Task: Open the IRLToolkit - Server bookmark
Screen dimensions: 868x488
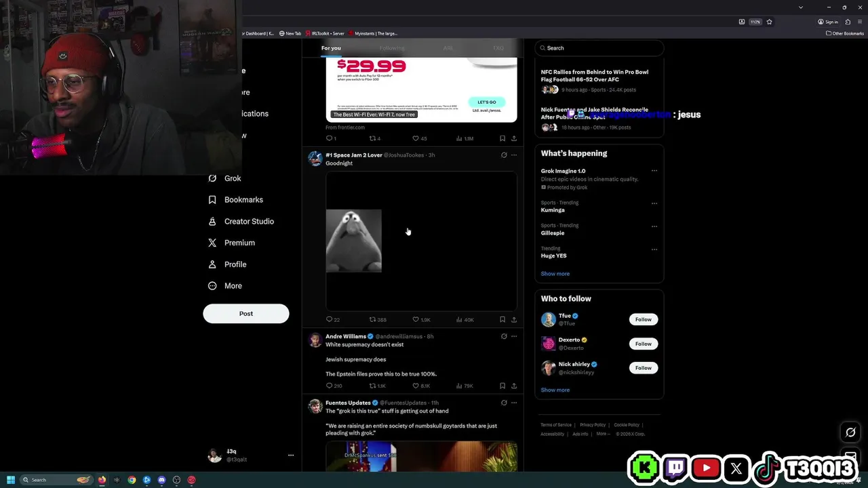Action: point(325,33)
